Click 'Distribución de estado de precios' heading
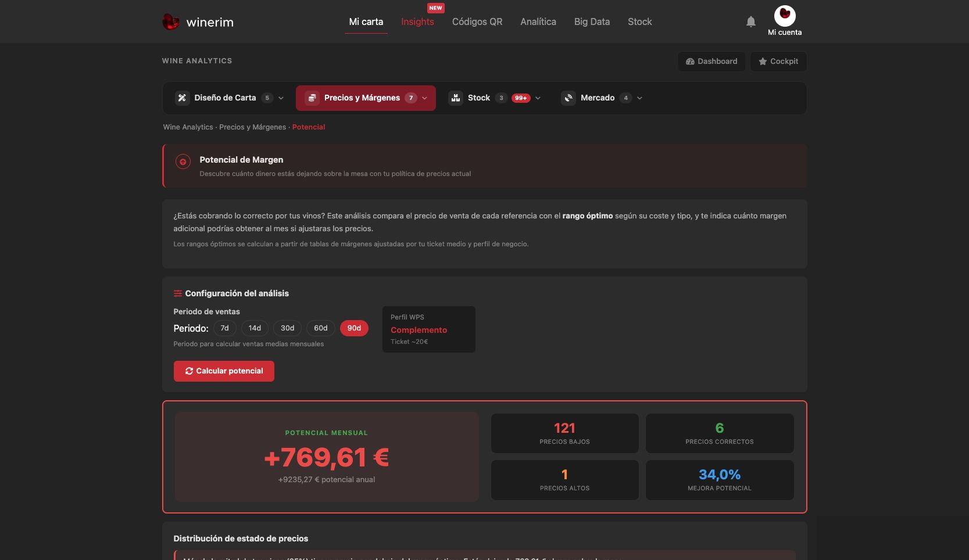 click(241, 539)
